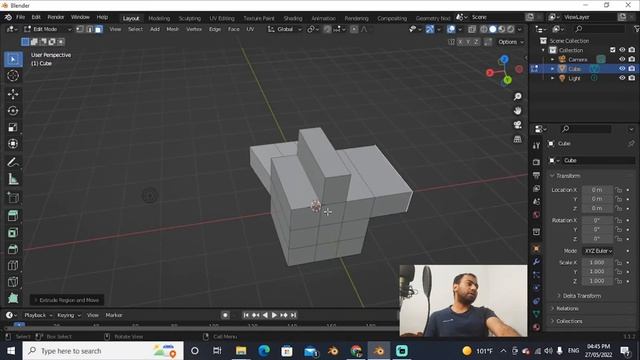The width and height of the screenshot is (640, 360).
Task: Expand Camera item in outliner
Action: pos(553,59)
